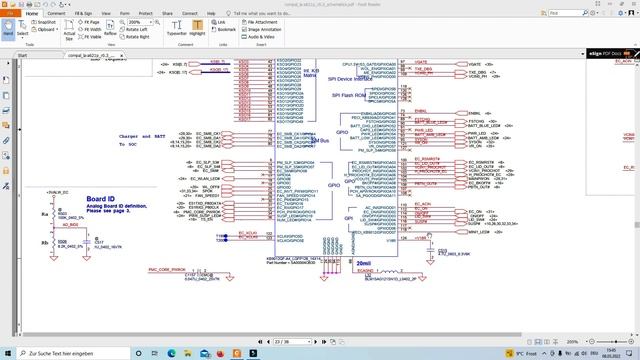The height and width of the screenshot is (360, 640).
Task: Switch to the Comment ribbon tab
Action: (56, 13)
